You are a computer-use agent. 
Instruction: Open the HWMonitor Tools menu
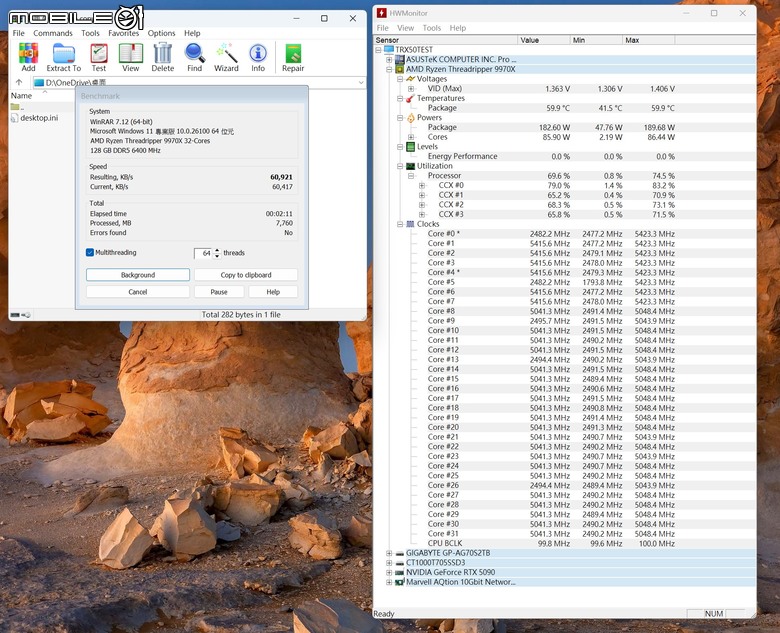point(432,28)
